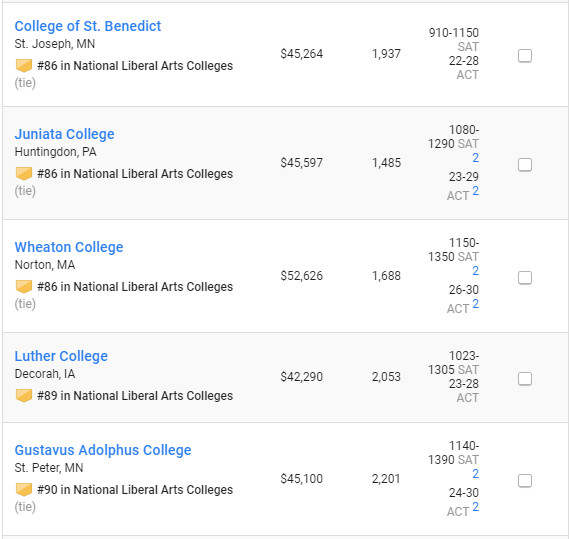Click the ranking badge icon for Gustavus Adolphus College
The image size is (570, 539).
[x=24, y=490]
